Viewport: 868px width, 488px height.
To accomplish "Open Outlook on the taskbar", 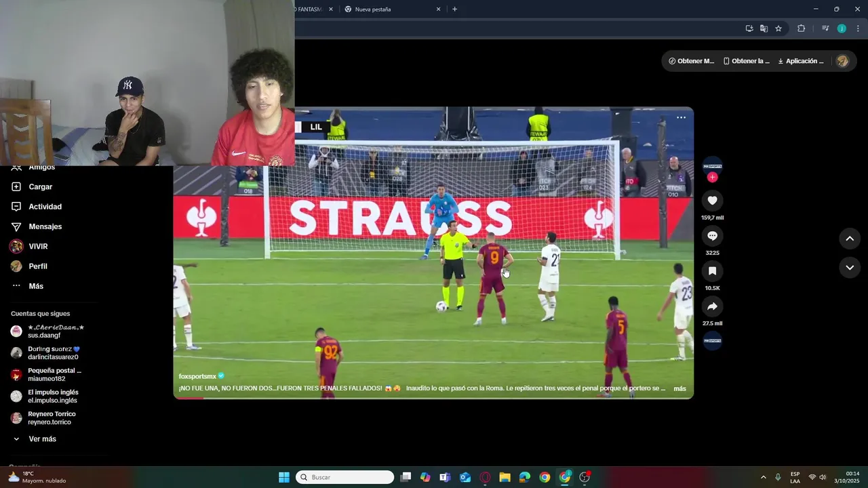I will click(465, 477).
